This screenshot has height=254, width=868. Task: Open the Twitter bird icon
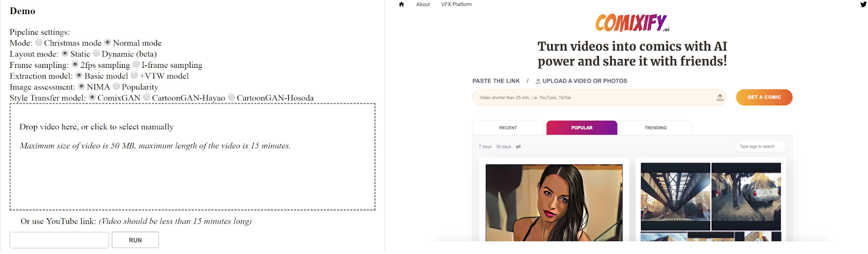tap(863, 4)
